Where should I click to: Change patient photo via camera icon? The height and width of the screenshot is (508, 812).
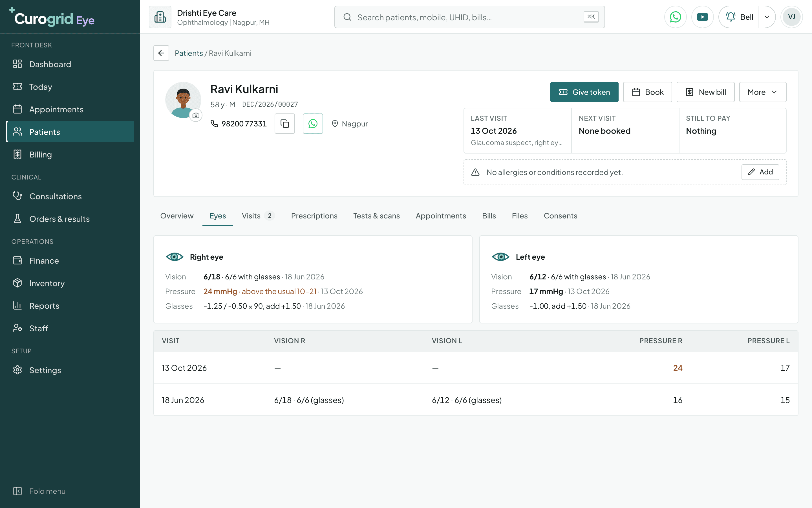tap(196, 116)
